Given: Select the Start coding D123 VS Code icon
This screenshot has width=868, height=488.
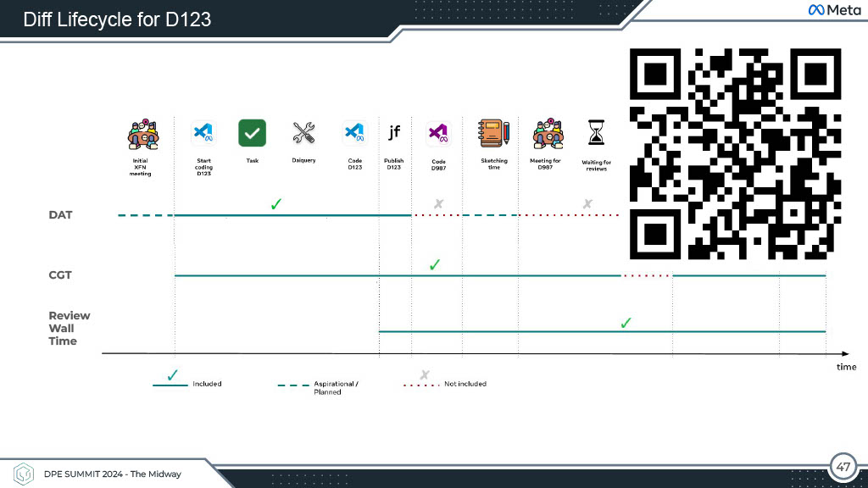Looking at the screenshot, I should (203, 133).
